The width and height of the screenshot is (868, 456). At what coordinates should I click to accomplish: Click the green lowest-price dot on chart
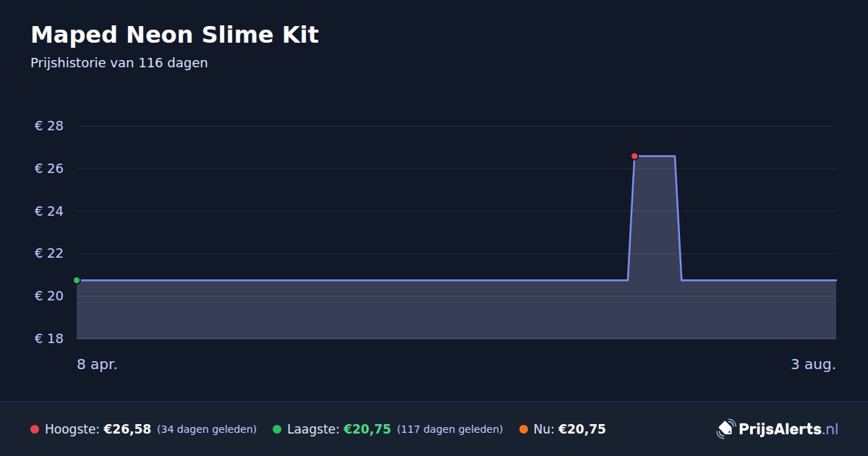(77, 280)
